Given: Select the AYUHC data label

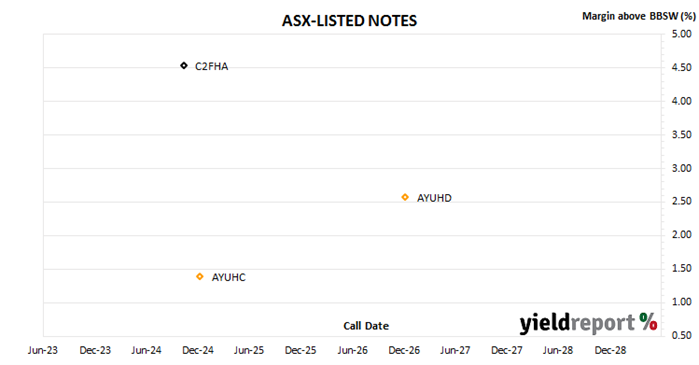Looking at the screenshot, I should (x=228, y=278).
